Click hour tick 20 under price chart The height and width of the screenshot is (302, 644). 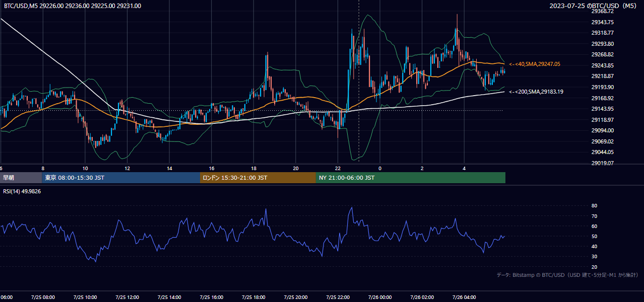pyautogui.click(x=296, y=168)
